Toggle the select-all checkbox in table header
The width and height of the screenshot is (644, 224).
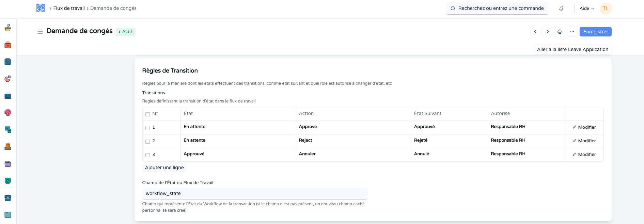(147, 114)
